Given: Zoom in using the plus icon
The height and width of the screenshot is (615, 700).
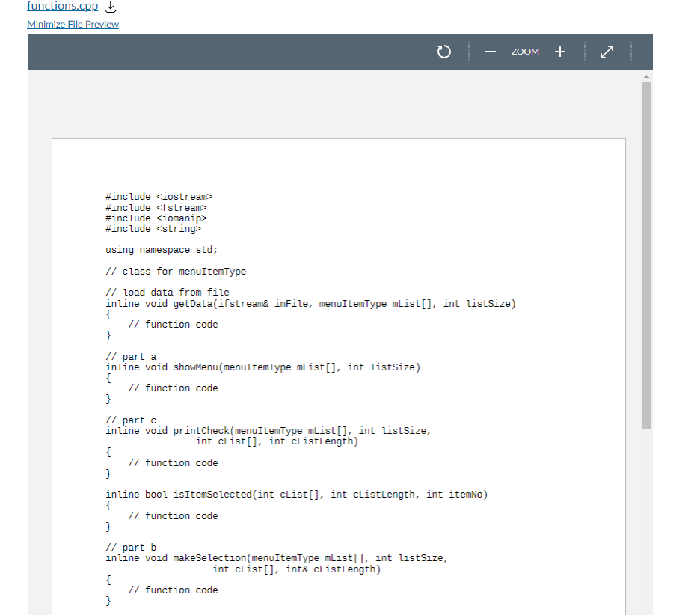Looking at the screenshot, I should 559,52.
